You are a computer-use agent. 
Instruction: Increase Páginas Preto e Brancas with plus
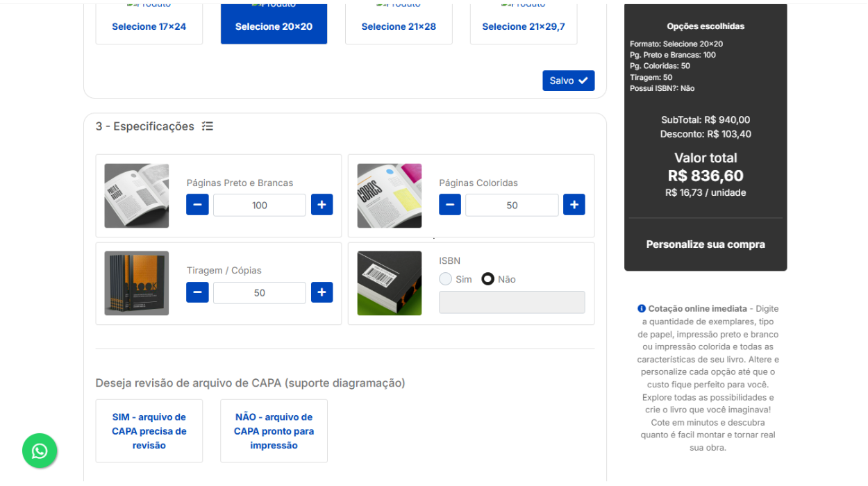pyautogui.click(x=322, y=205)
